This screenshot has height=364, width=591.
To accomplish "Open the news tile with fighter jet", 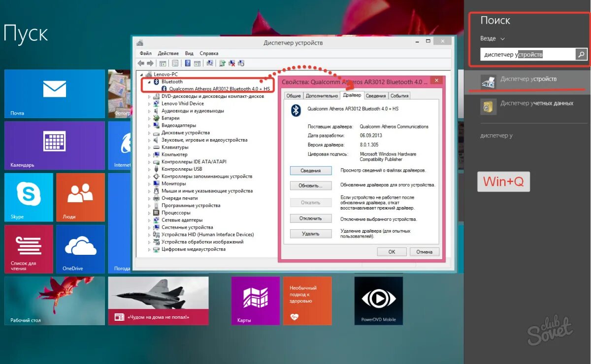I will coord(158,301).
